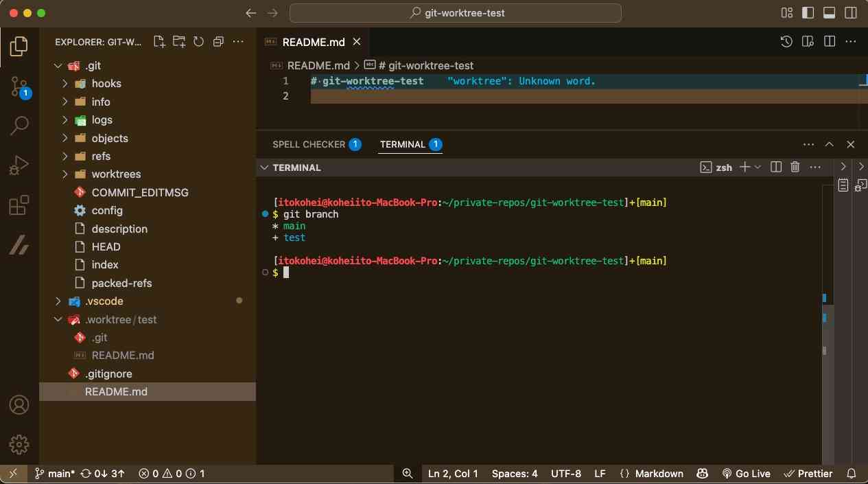Click the command center search field
The image size is (868, 484).
[455, 13]
